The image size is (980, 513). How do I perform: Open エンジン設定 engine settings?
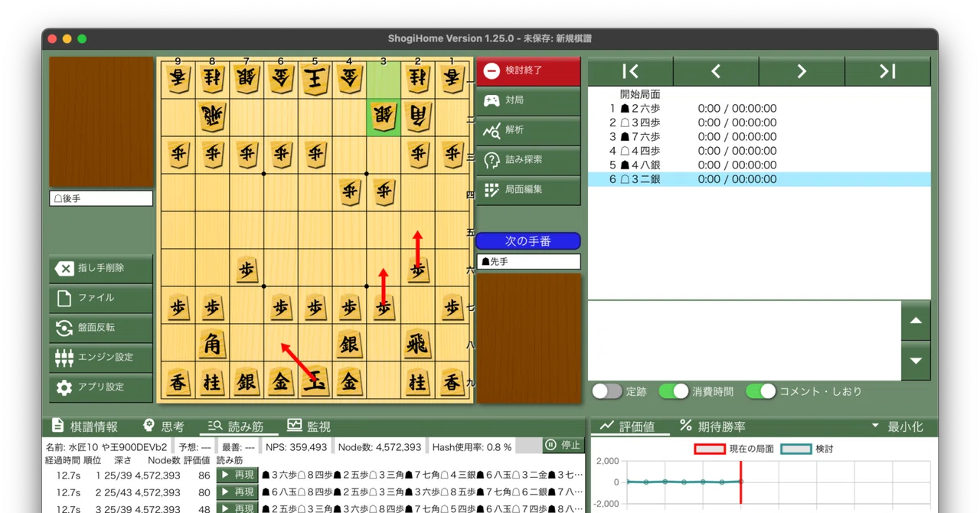[101, 358]
